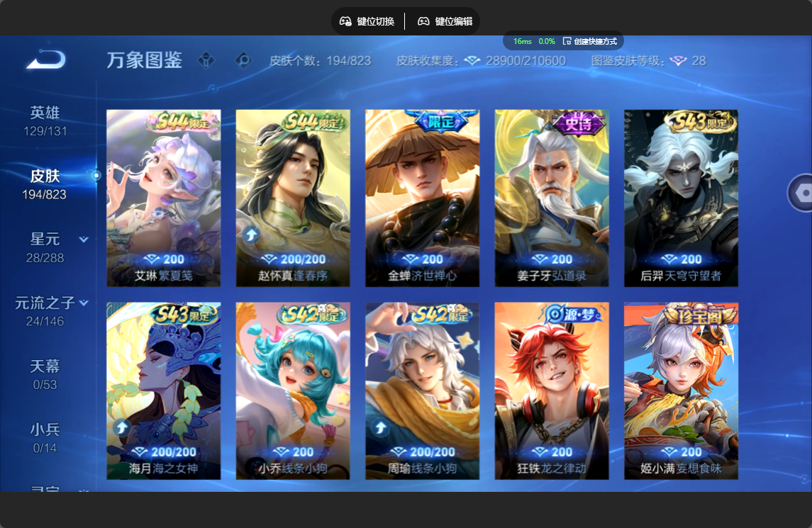
Task: Click the diamond icon beside level 28
Action: click(x=678, y=61)
